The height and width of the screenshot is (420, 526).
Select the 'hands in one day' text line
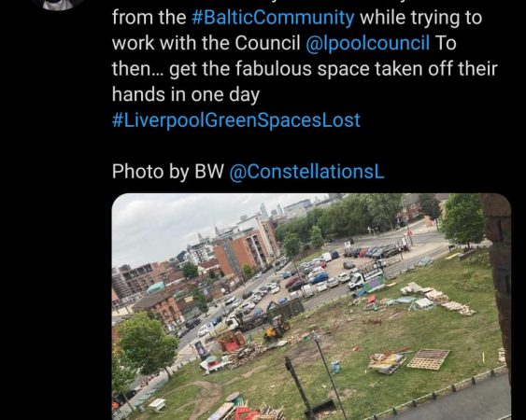(186, 94)
